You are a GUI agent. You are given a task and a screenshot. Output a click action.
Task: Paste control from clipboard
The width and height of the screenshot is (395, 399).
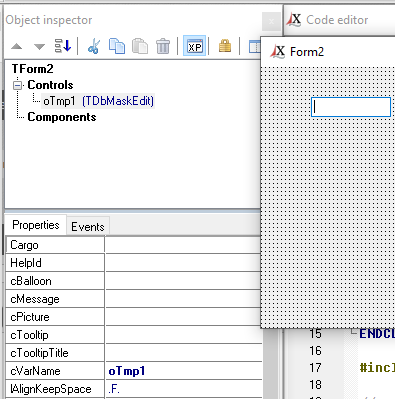click(x=140, y=46)
